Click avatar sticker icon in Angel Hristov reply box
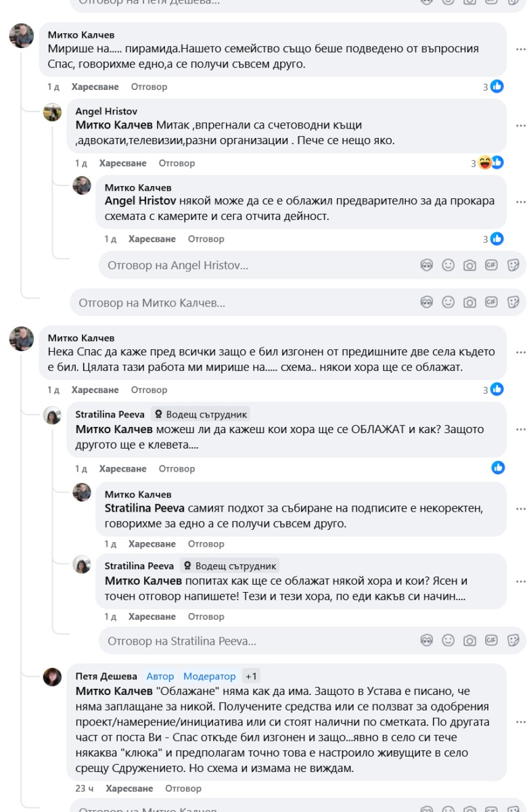The width and height of the screenshot is (529, 812). (426, 266)
